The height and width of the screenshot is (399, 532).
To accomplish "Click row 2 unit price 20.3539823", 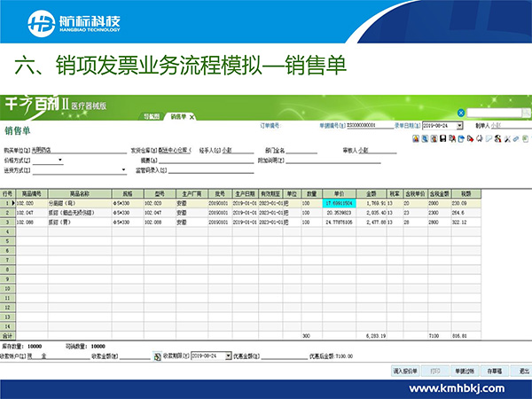I will click(x=339, y=213).
